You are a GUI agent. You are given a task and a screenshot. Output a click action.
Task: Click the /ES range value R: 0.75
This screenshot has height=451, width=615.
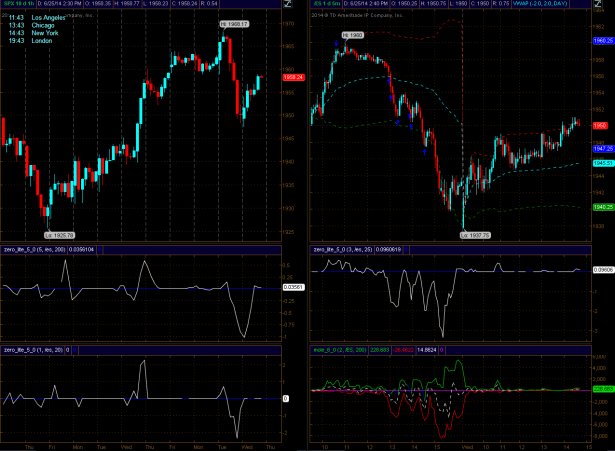tap(502, 4)
